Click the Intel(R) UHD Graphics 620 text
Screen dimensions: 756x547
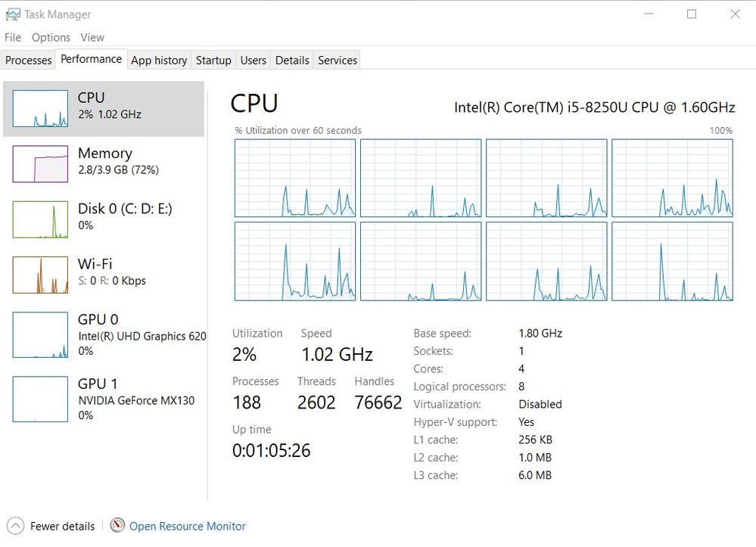142,336
